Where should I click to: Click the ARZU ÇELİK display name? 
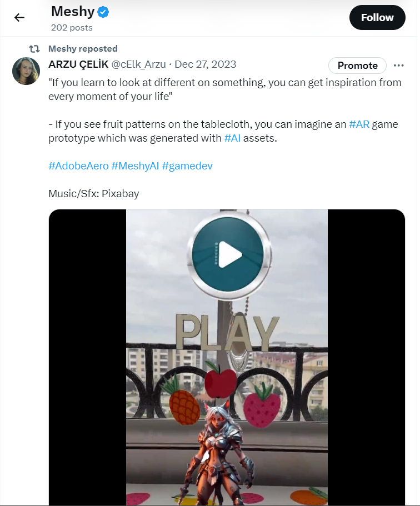[78, 64]
